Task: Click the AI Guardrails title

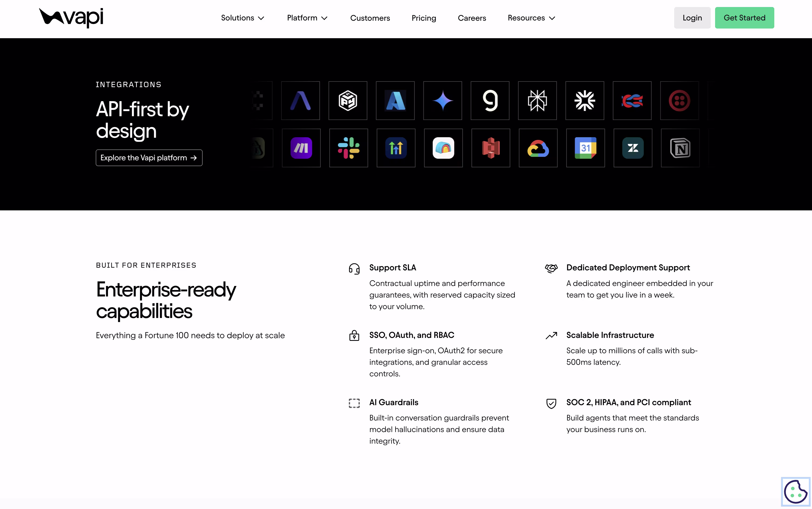Action: (x=394, y=402)
